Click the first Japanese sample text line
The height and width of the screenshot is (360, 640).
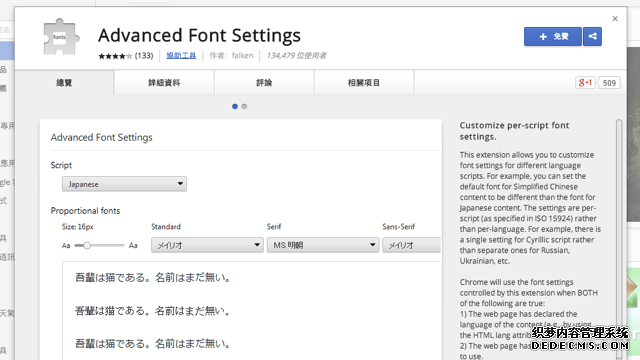pos(153,278)
